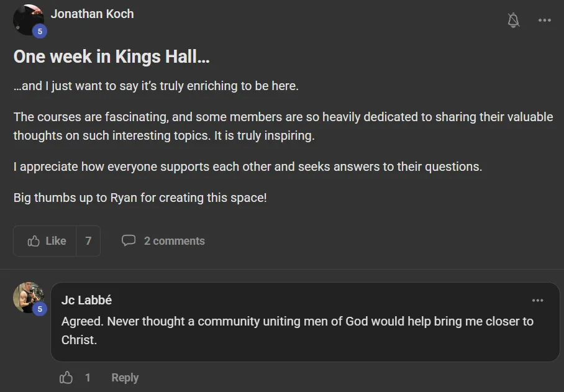Open Jc Labbé's comment options menu
Viewport: 564px width, 392px height.
[x=537, y=300]
